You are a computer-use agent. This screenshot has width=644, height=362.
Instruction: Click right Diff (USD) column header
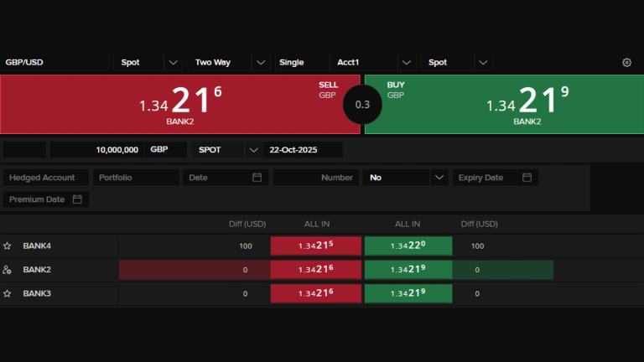tap(480, 224)
